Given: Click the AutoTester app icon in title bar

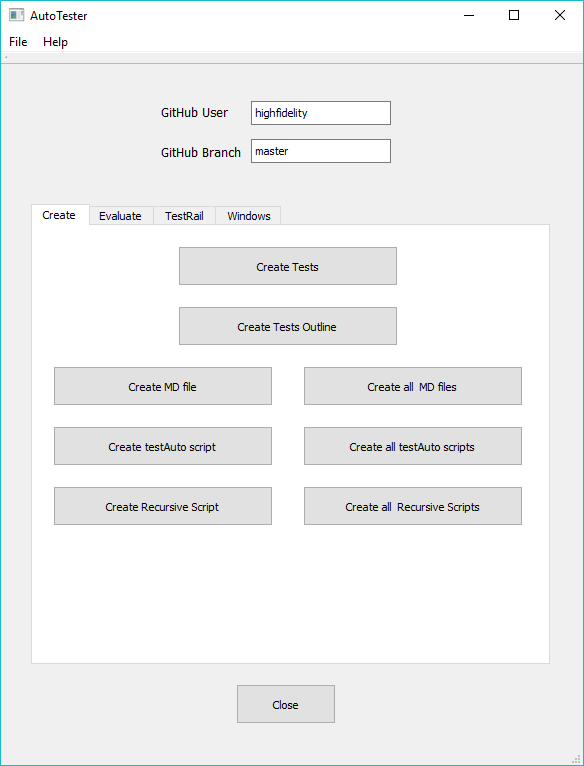Looking at the screenshot, I should 16,15.
